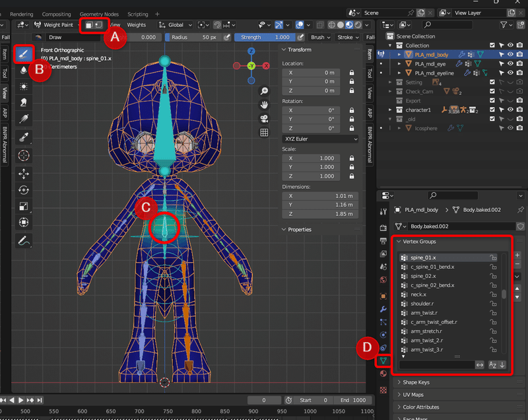Select the Rotate tool
Screen dimensions: 528x420
(x=24, y=190)
